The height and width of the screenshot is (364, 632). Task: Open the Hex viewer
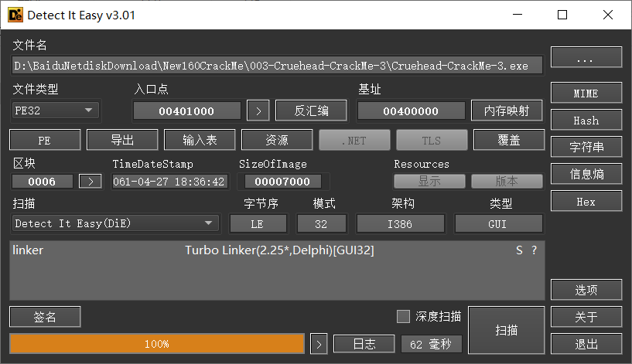point(586,201)
